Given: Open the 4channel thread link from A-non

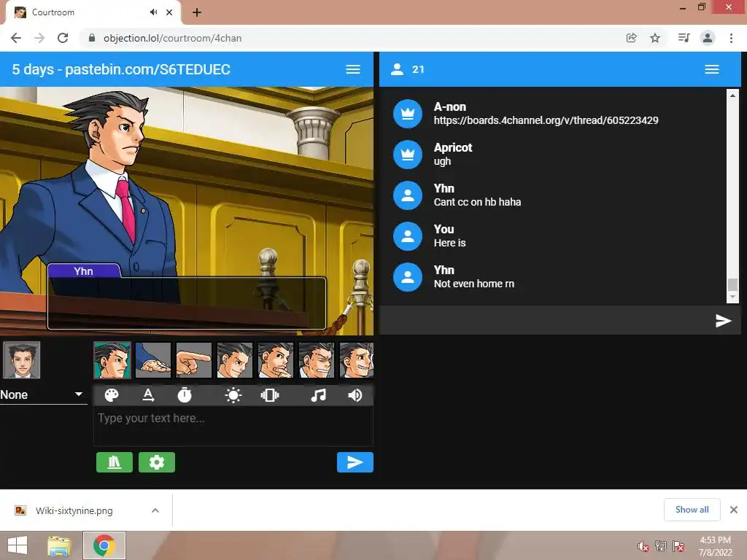Looking at the screenshot, I should coord(546,120).
